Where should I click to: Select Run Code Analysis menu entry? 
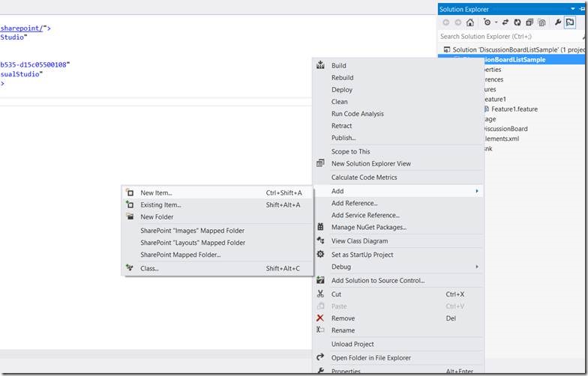pos(357,114)
